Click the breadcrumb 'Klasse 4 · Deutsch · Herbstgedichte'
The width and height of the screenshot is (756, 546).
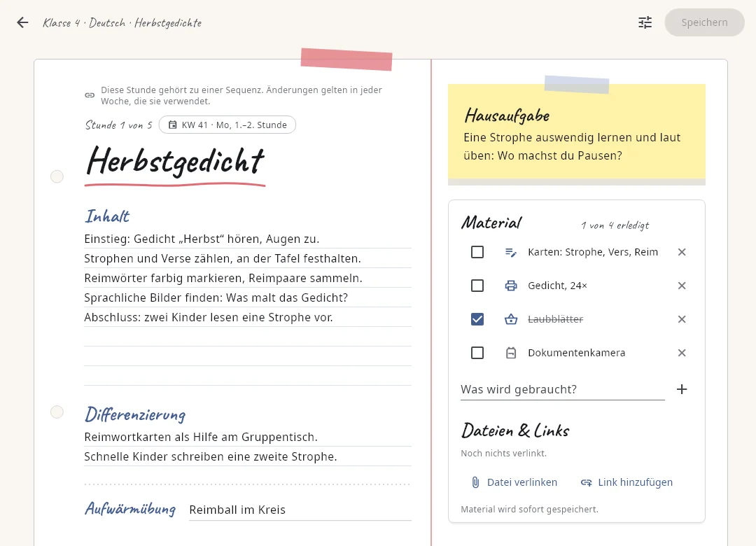[122, 22]
